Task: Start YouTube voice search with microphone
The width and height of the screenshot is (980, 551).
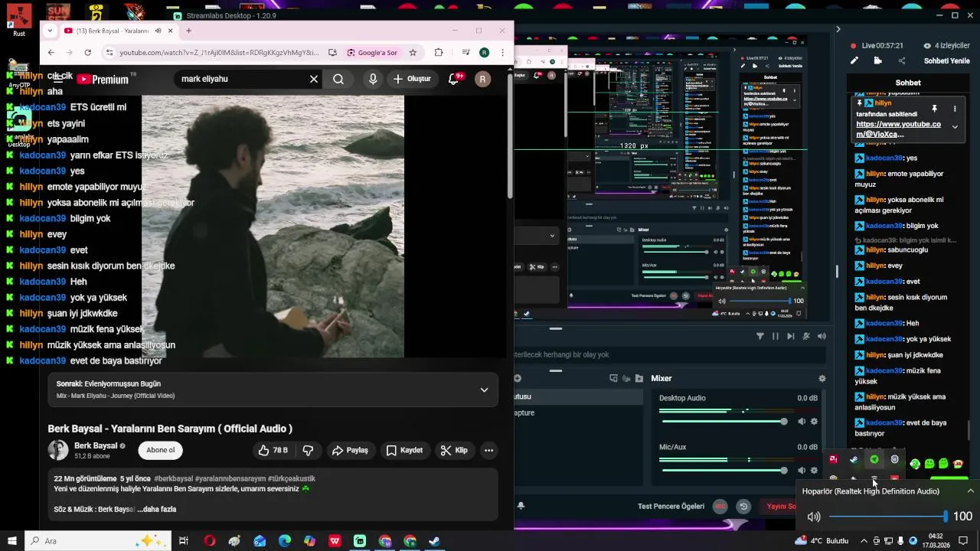Action: coord(373,79)
